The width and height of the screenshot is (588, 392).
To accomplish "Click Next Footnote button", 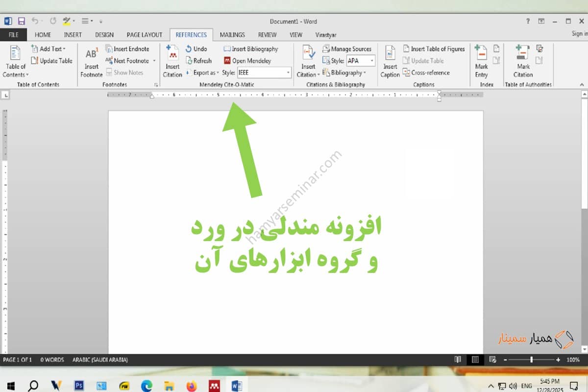I will coord(127,61).
